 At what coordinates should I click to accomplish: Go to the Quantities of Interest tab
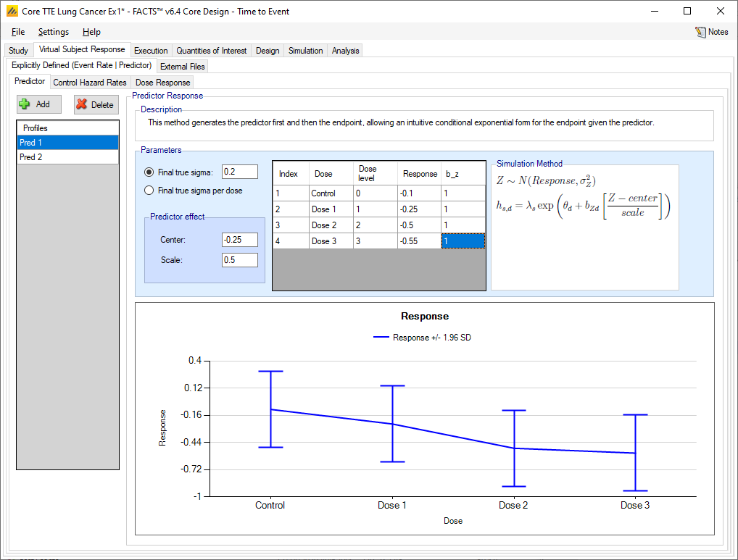(x=212, y=51)
